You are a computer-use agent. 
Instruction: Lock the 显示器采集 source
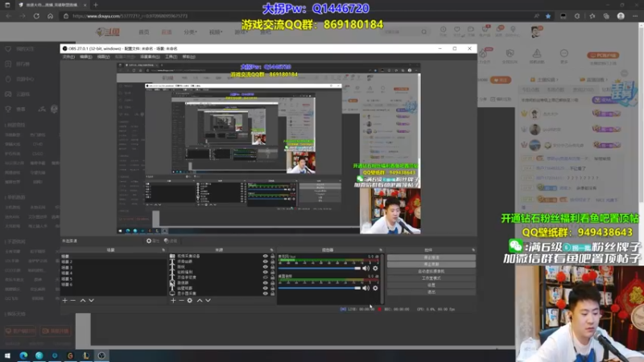coord(272,294)
